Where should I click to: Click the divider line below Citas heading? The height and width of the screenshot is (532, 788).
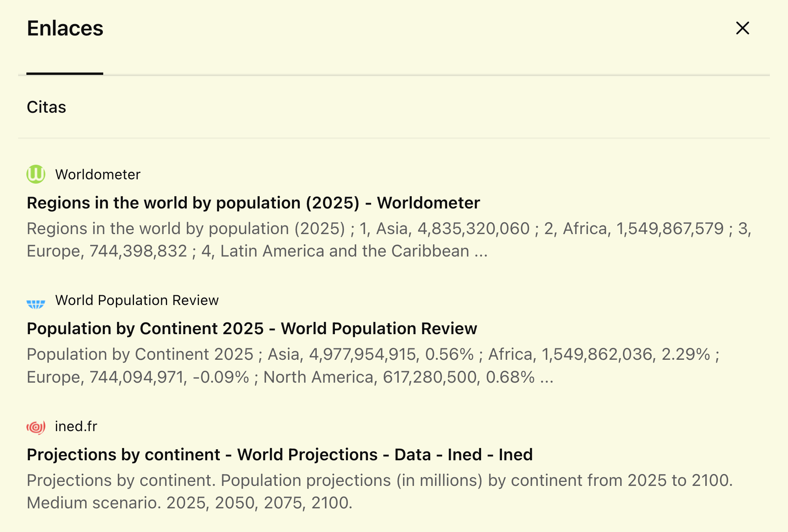pos(394,138)
